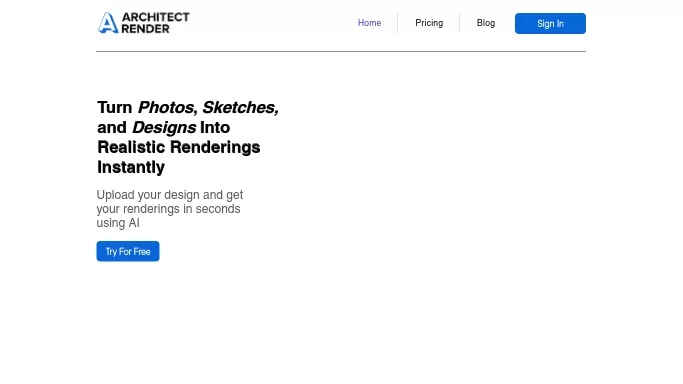Click the separator between Pricing and Blog
The image size is (683, 384).
[x=460, y=23]
